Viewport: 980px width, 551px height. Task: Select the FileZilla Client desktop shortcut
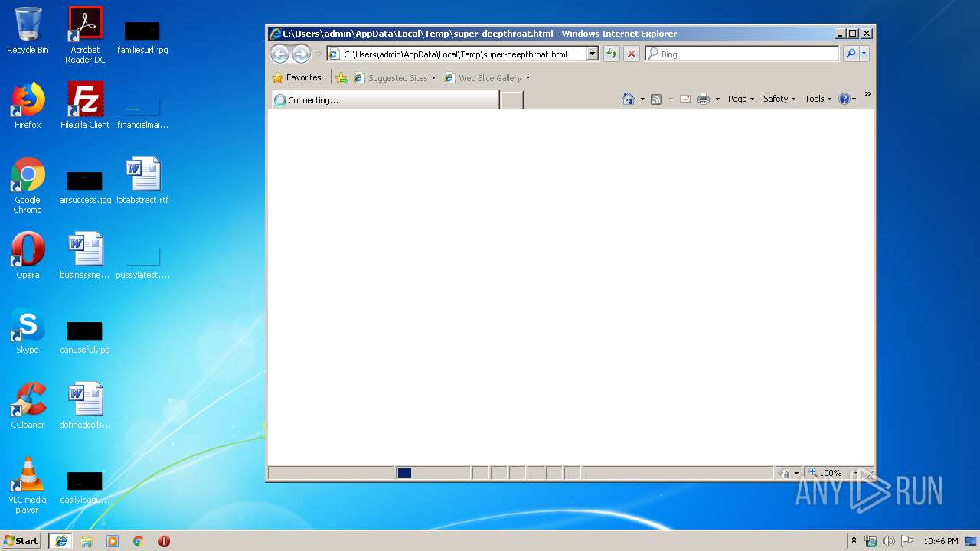85,106
